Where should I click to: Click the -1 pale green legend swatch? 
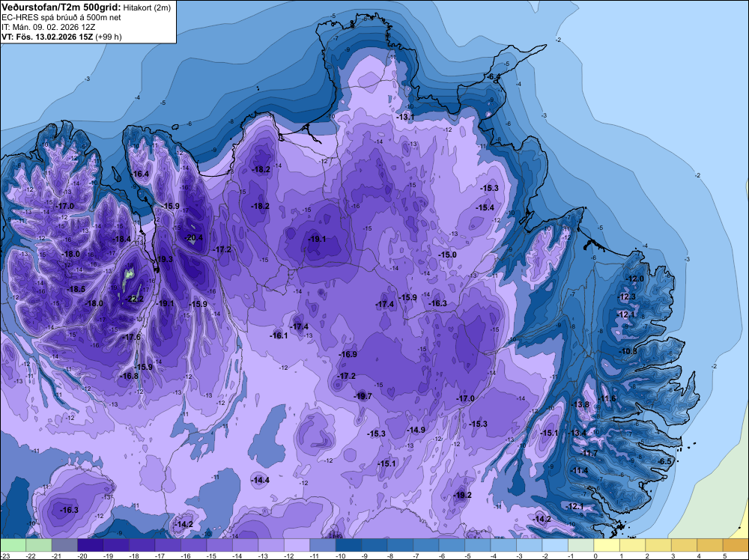pyautogui.click(x=580, y=545)
